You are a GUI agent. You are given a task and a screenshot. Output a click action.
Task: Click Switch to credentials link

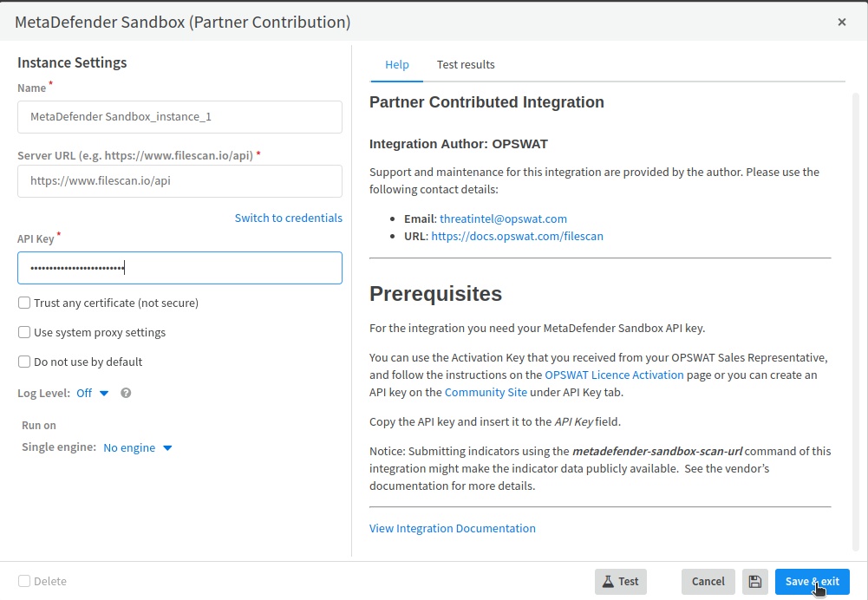point(289,218)
